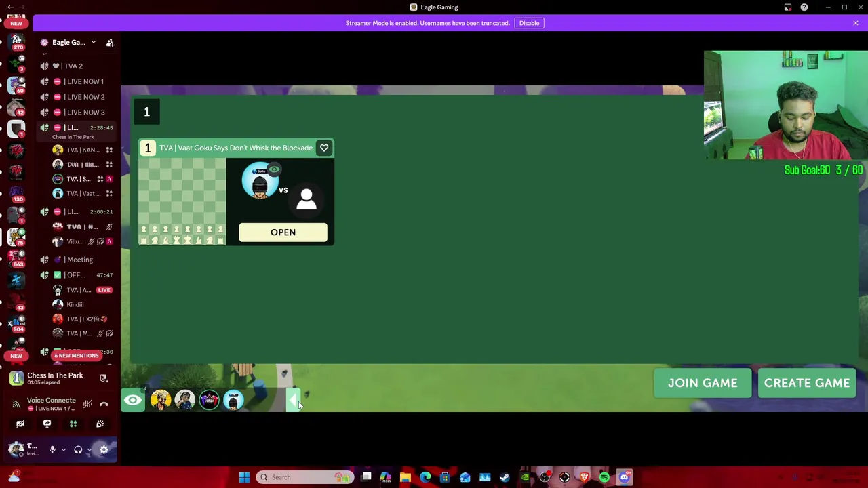
Task: Open Spotify from the taskbar
Action: [604, 477]
